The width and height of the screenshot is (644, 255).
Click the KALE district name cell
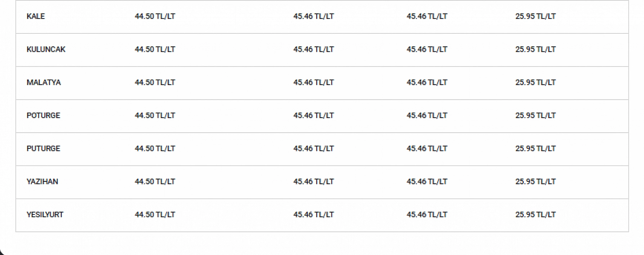36,16
